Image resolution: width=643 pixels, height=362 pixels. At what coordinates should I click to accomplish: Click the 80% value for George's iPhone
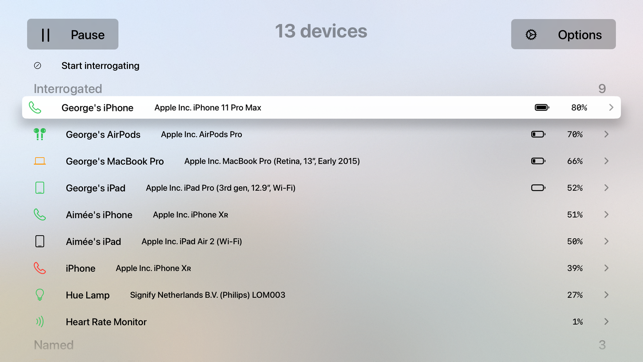[x=579, y=107]
